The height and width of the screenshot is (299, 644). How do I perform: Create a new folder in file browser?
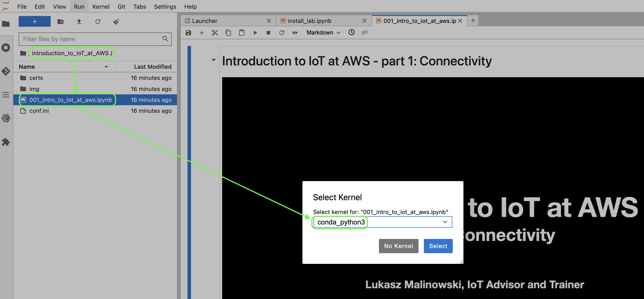60,22
